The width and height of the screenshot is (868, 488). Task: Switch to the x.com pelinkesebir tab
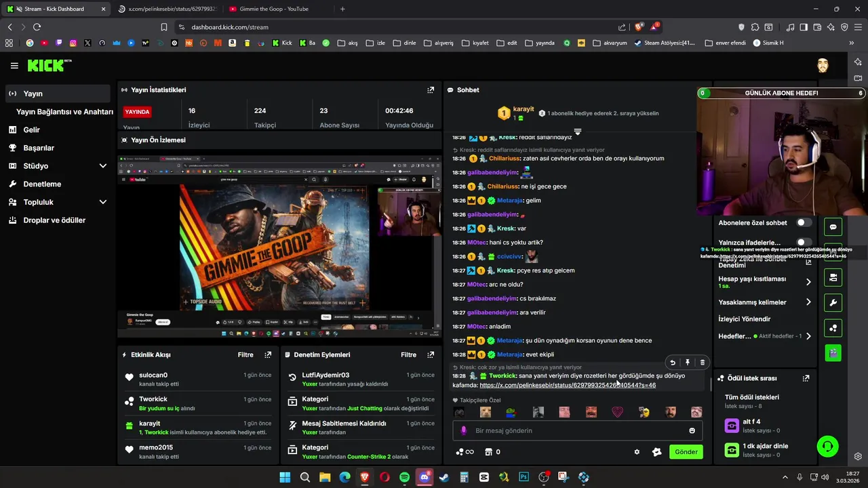tap(167, 9)
